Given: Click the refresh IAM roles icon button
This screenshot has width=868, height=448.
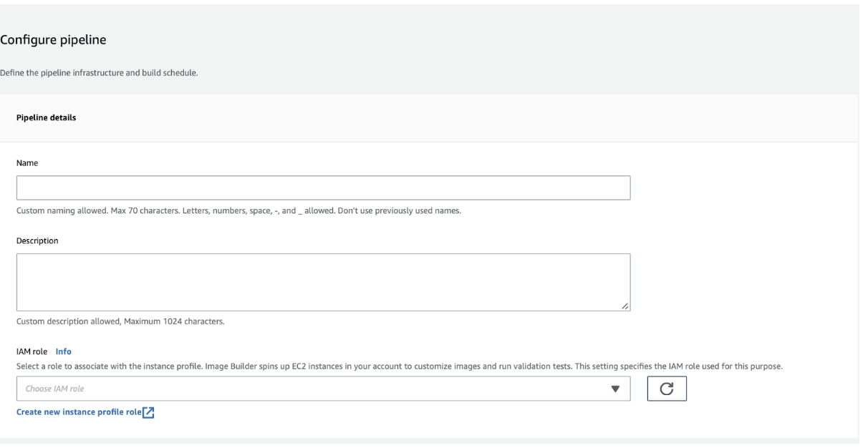Looking at the screenshot, I should (x=666, y=389).
